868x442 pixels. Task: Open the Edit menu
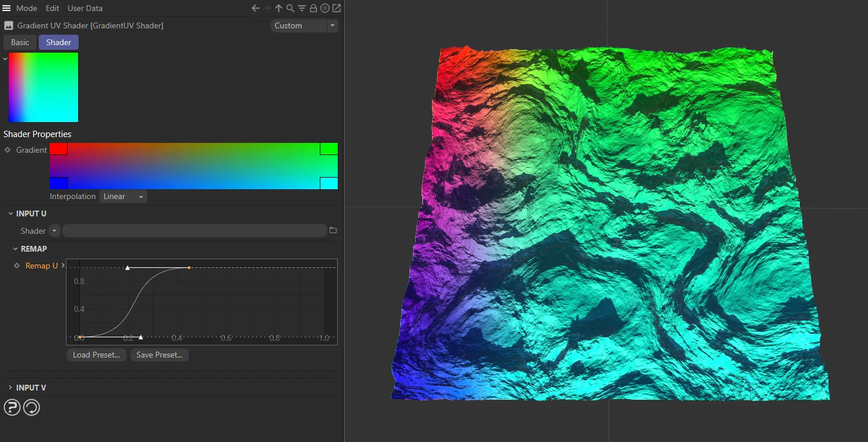52,8
